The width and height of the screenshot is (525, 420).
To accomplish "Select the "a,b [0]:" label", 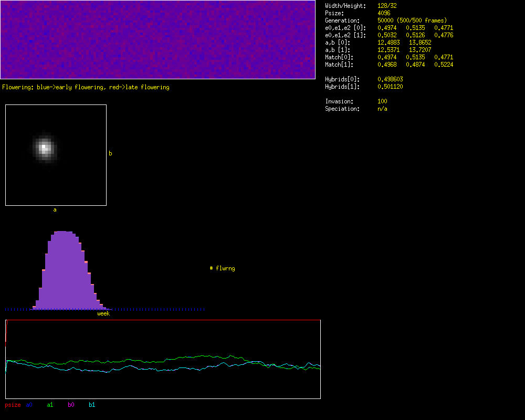I will pos(338,43).
